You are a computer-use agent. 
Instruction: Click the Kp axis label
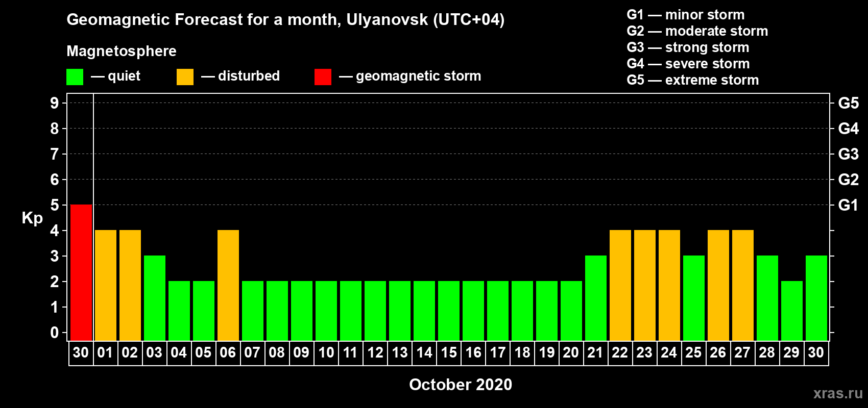pos(32,218)
